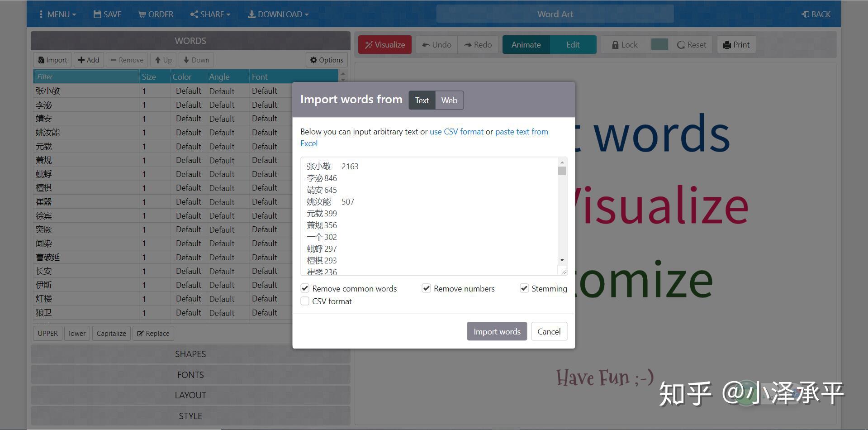The width and height of the screenshot is (868, 430).
Task: Print the word art
Action: 736,45
